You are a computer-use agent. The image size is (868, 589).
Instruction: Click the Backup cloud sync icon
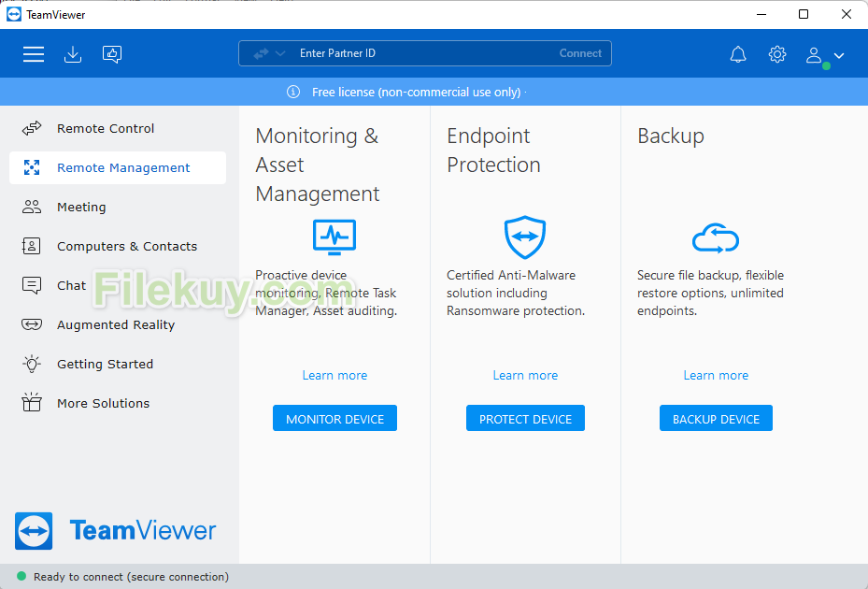tap(716, 238)
